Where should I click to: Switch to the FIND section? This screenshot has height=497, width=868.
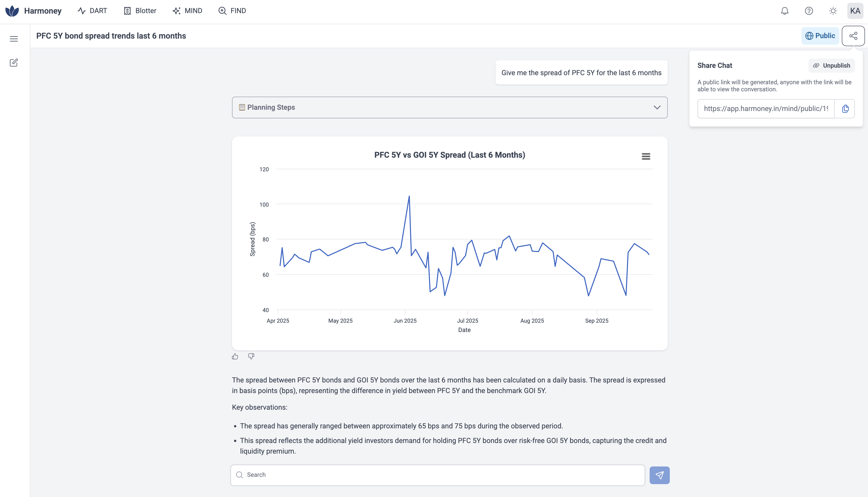coord(232,11)
